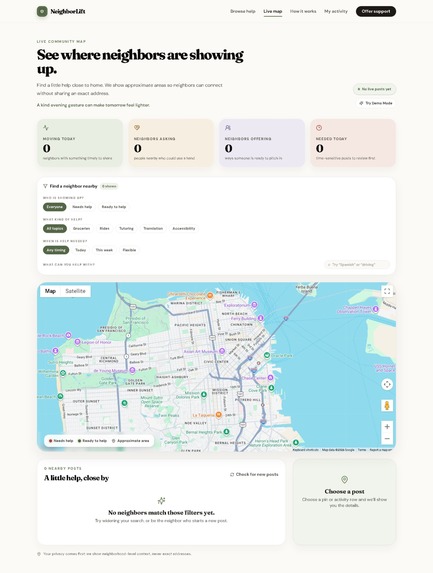Open the Browse help page
The width and height of the screenshot is (433, 573).
pyautogui.click(x=243, y=11)
